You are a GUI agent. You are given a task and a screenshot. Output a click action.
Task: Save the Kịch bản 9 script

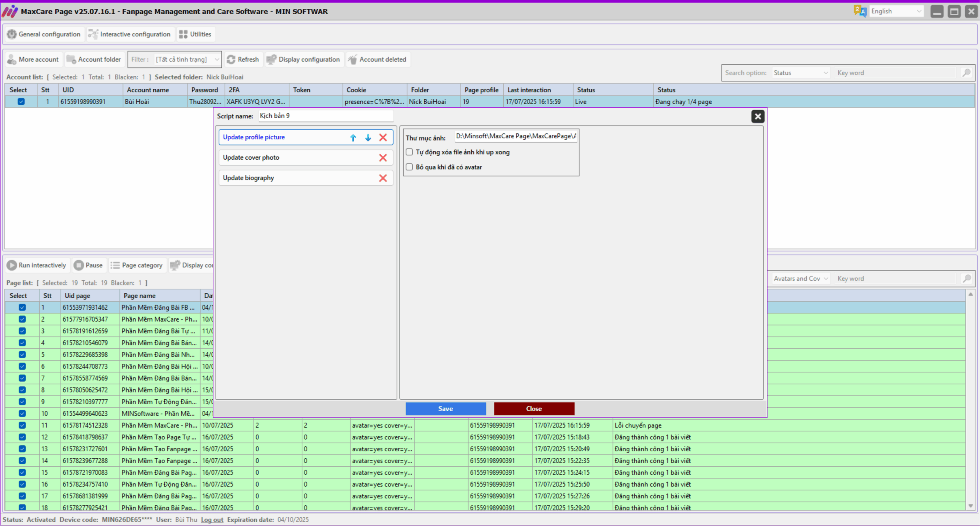pos(445,408)
